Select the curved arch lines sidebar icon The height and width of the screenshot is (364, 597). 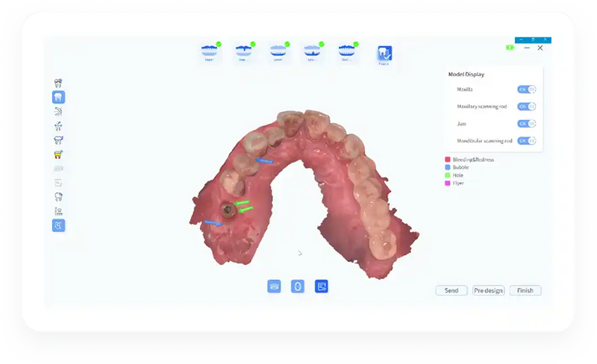[58, 112]
